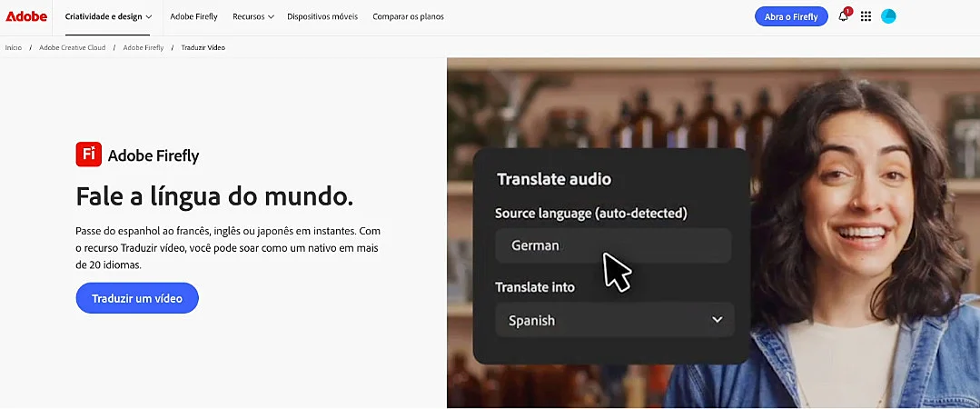Click the Abra o Firefly button
Screen dimensions: 980x409
tap(791, 17)
